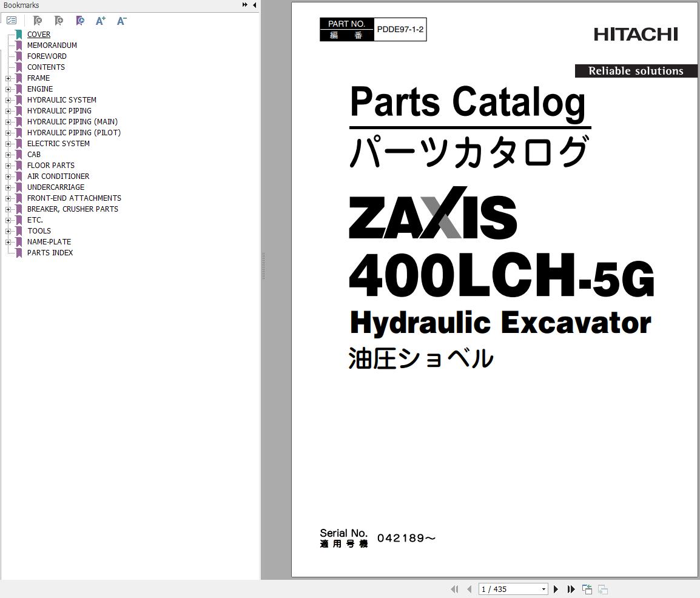
Task: Open the FRONT-END ATTACHMENTS bookmark
Action: tap(74, 198)
